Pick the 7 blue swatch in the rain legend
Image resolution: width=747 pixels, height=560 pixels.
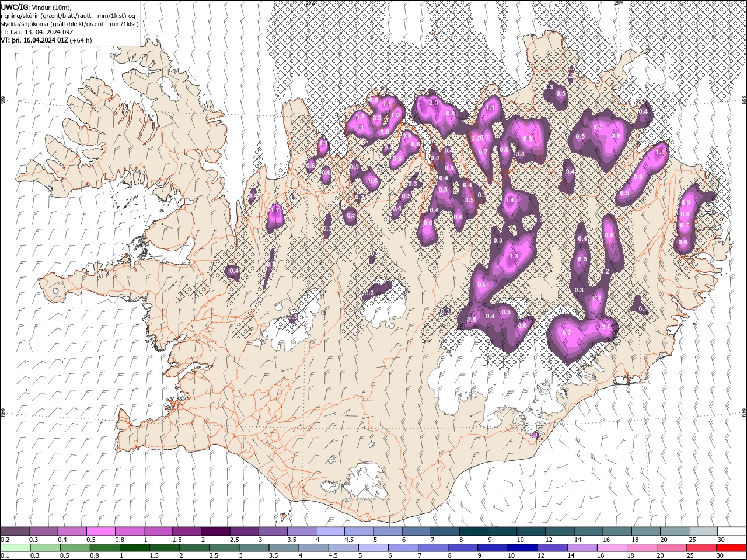click(432, 548)
